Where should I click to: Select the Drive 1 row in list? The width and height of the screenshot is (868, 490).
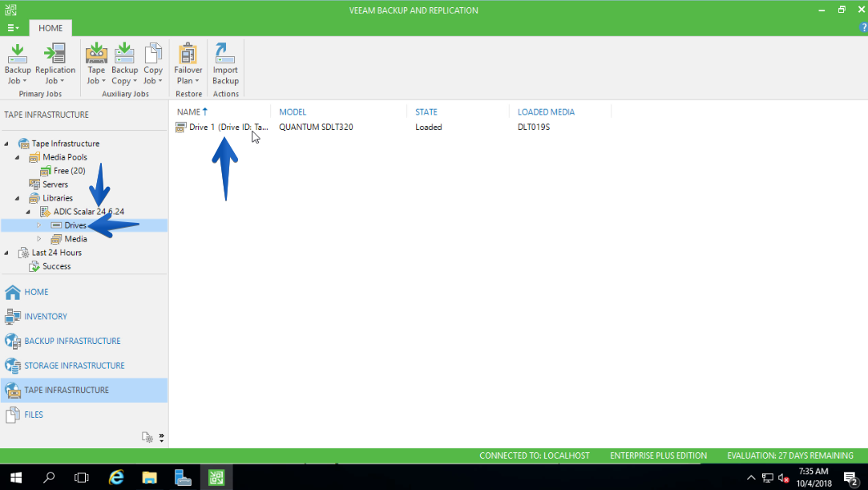click(x=393, y=128)
